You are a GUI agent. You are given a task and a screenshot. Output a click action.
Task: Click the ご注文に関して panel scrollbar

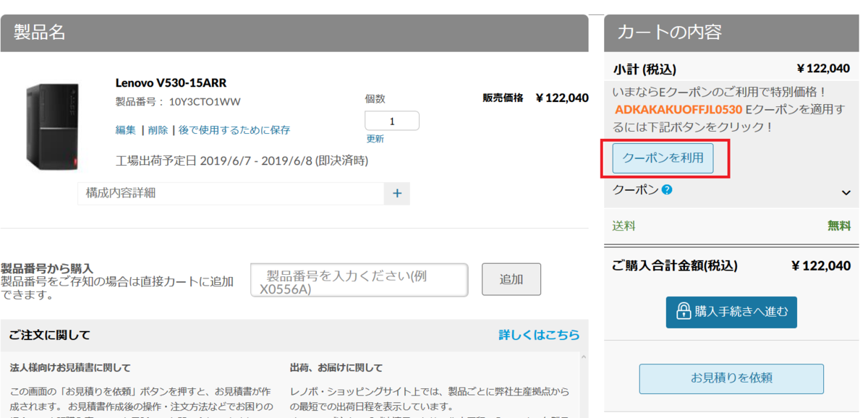tap(584, 385)
